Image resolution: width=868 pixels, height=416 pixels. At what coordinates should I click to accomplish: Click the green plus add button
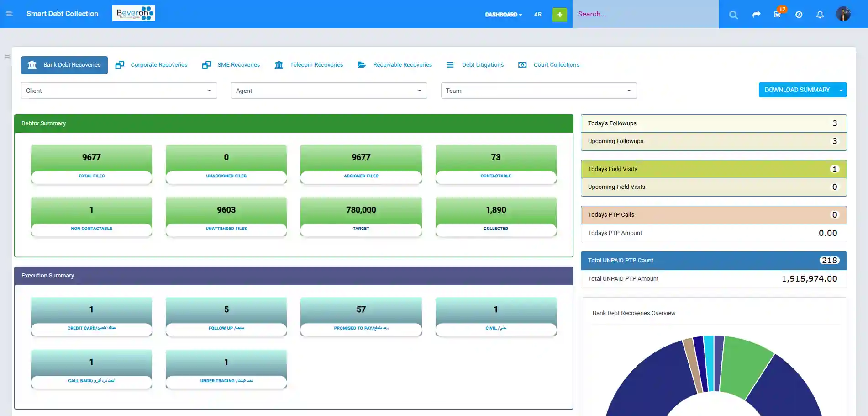tap(559, 15)
